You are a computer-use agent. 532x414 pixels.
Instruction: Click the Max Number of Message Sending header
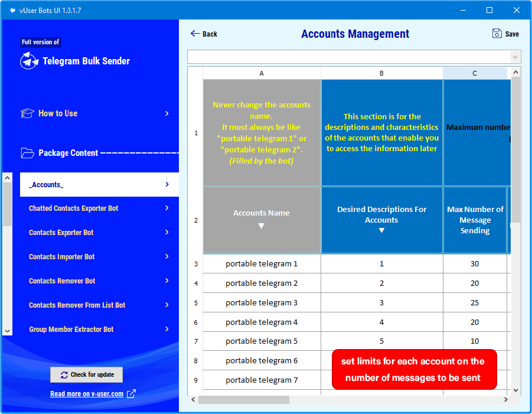coord(475,220)
